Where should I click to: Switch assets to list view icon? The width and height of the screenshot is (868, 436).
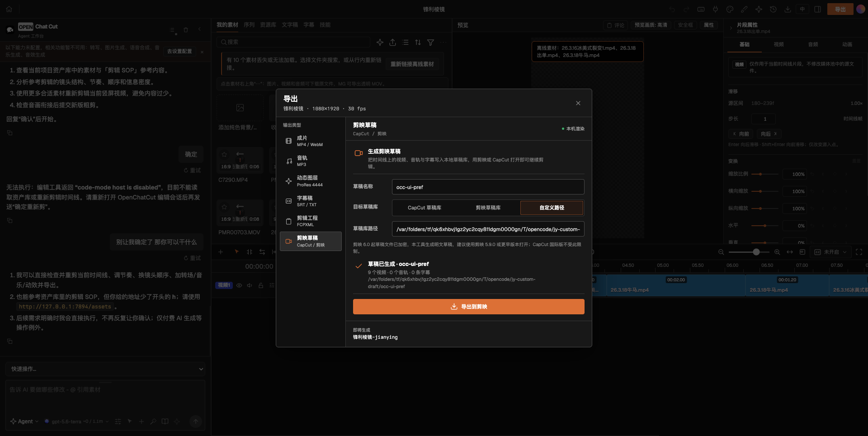pyautogui.click(x=406, y=42)
